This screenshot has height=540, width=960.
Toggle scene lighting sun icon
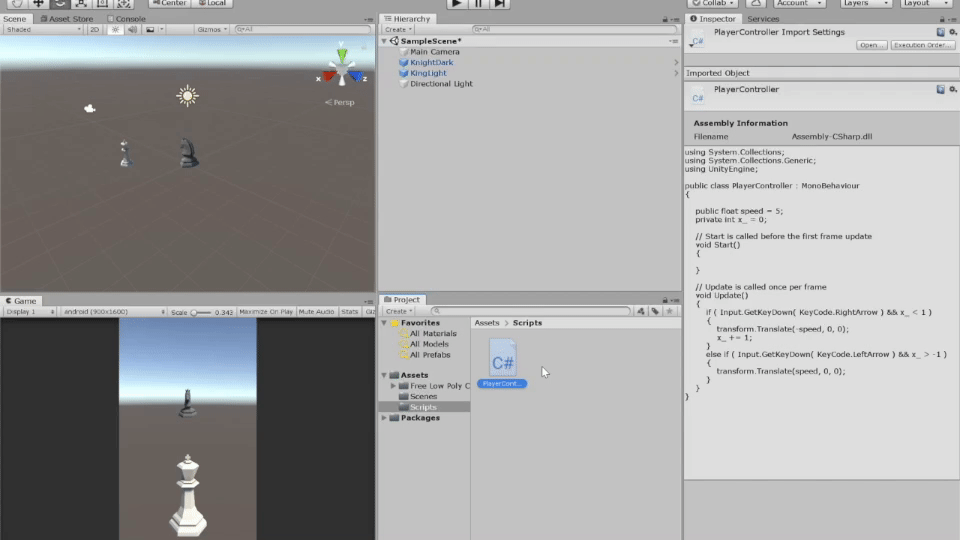[115, 30]
